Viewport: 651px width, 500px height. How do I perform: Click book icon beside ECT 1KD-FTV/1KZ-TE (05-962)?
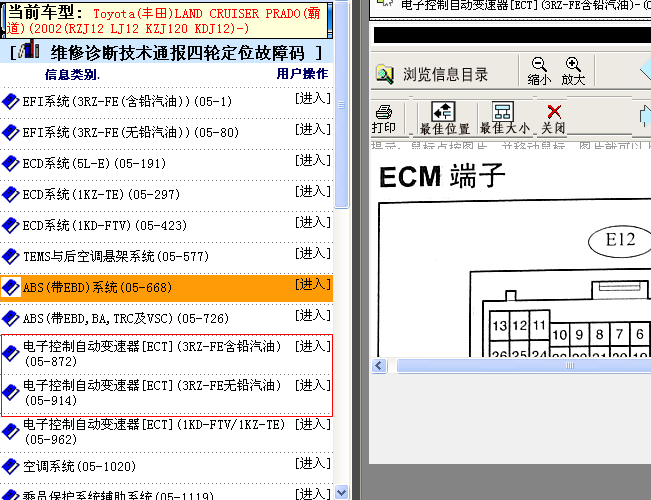tap(10, 431)
